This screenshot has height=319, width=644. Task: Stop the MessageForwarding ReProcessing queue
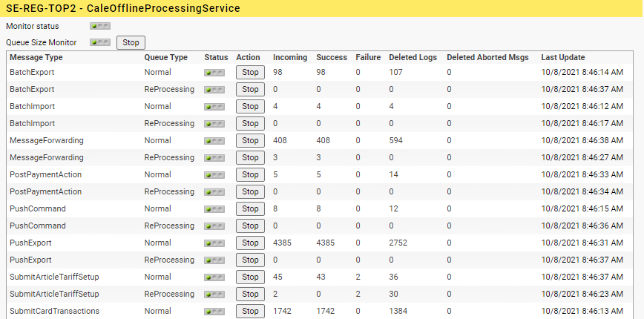pyautogui.click(x=250, y=158)
